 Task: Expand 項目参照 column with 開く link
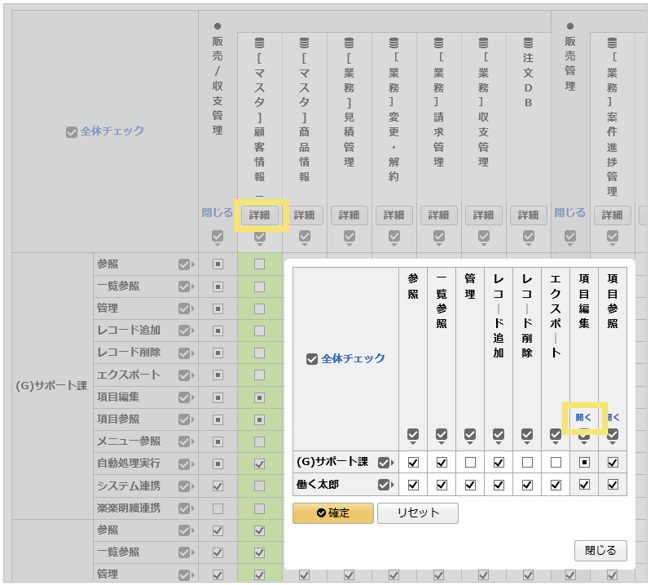[x=613, y=417]
